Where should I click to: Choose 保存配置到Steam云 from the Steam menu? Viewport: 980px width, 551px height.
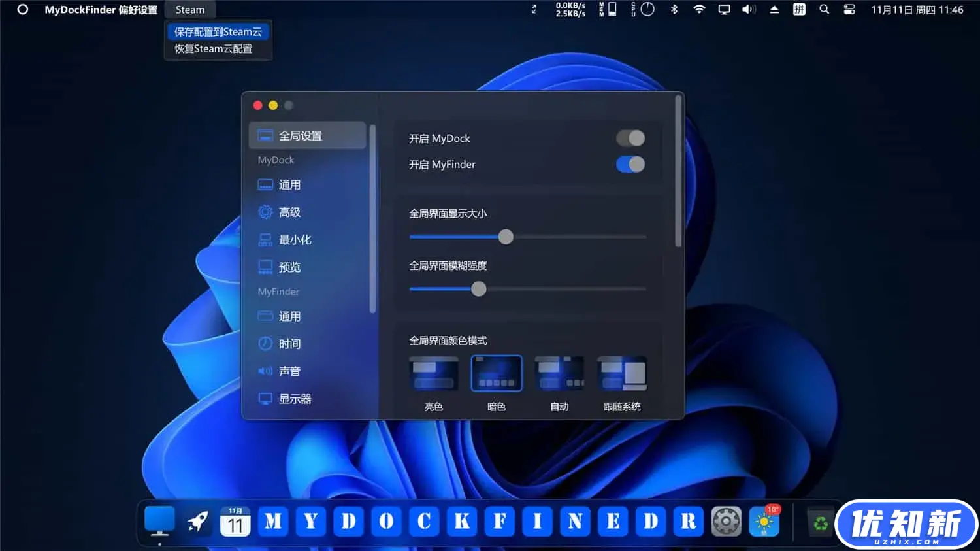(218, 31)
